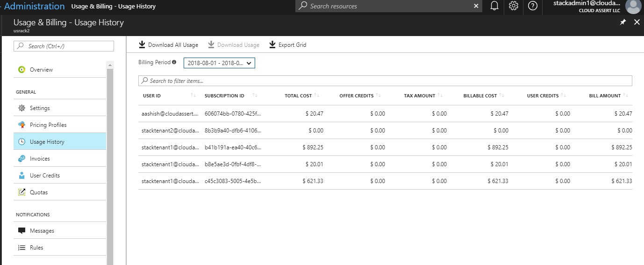Open the notifications bell icon

point(494,6)
